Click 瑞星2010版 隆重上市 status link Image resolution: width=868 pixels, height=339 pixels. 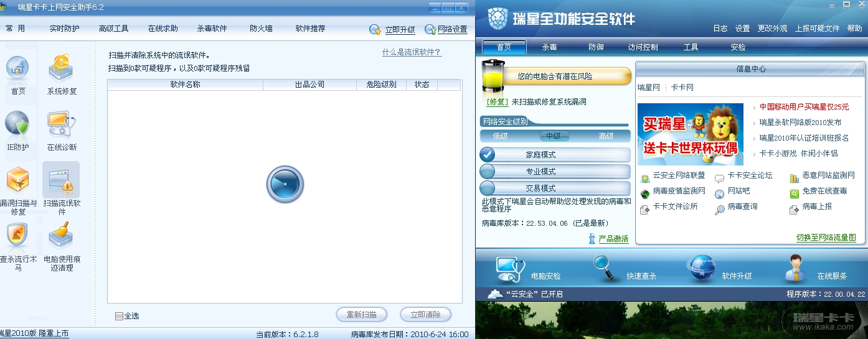34,333
